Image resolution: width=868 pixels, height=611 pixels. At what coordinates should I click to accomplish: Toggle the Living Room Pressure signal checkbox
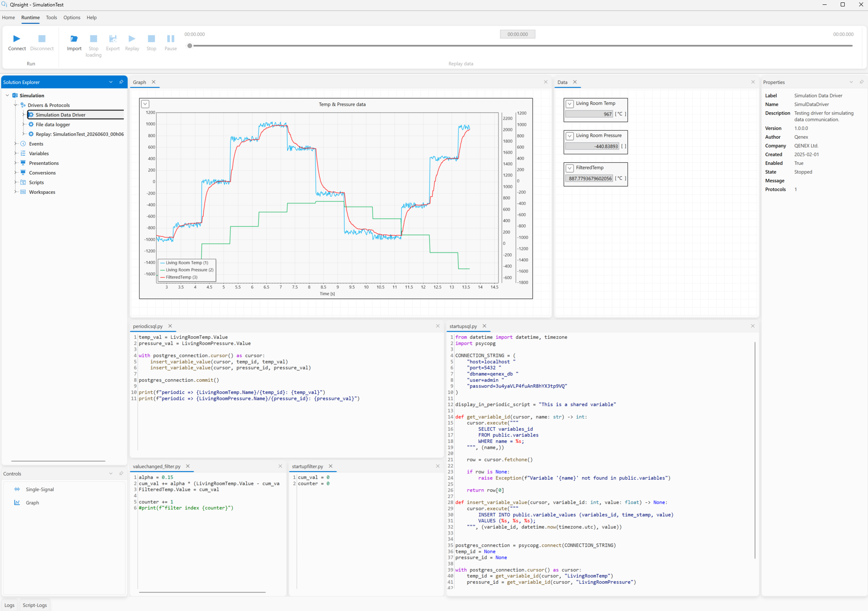570,136
